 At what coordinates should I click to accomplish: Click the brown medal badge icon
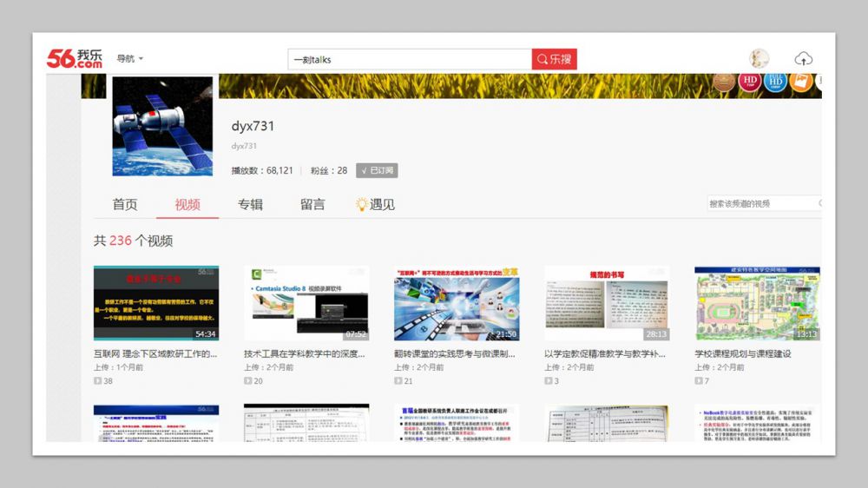(x=724, y=83)
